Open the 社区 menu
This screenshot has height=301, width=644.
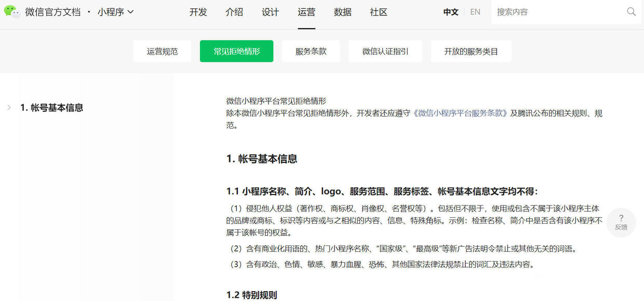[x=379, y=12]
